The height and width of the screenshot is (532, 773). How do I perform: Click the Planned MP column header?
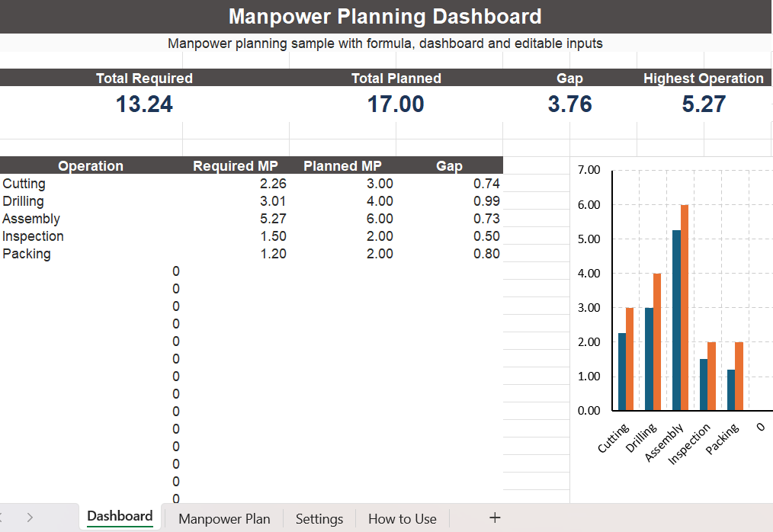tap(342, 165)
